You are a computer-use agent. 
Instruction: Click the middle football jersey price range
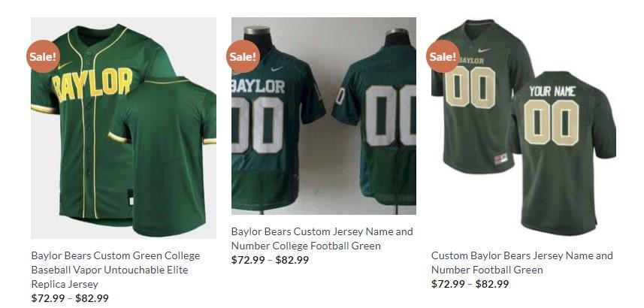point(270,260)
